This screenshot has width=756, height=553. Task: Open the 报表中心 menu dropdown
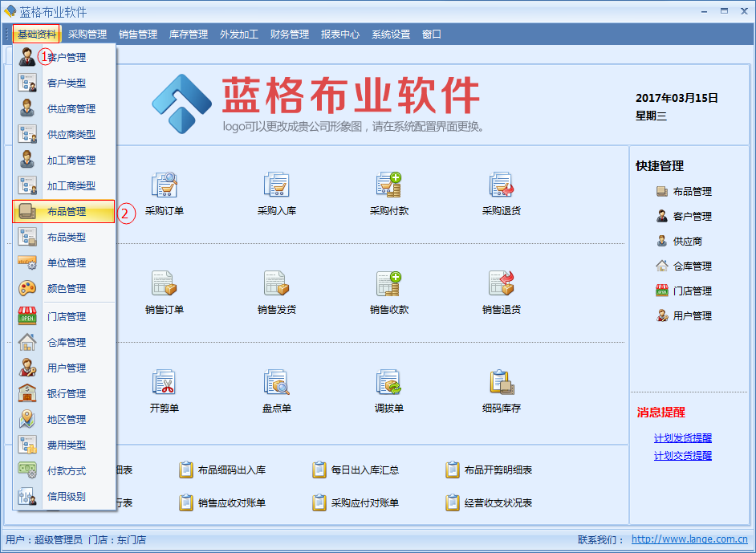pos(340,34)
